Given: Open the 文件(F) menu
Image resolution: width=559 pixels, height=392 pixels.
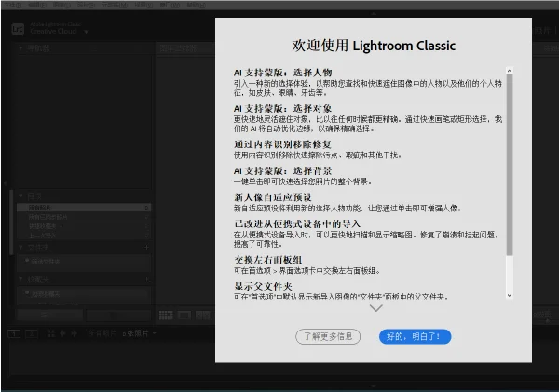Looking at the screenshot, I should tap(13, 5).
